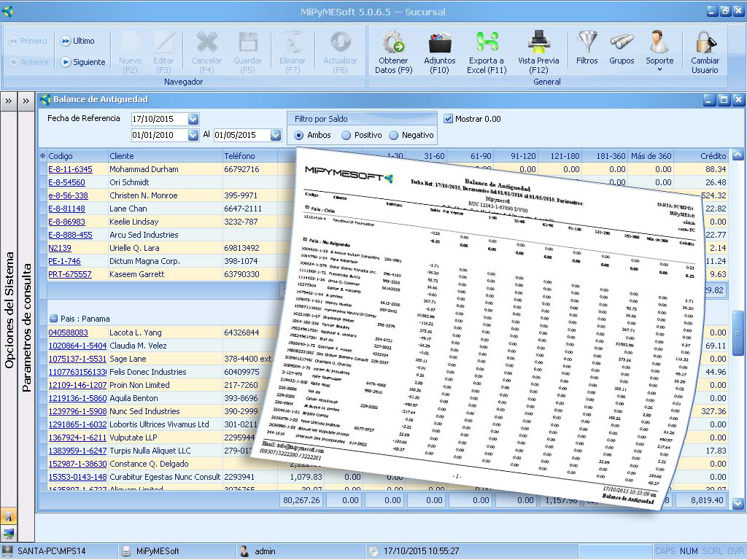Open the Grupos icon
This screenshot has width=747, height=560.
[622, 42]
